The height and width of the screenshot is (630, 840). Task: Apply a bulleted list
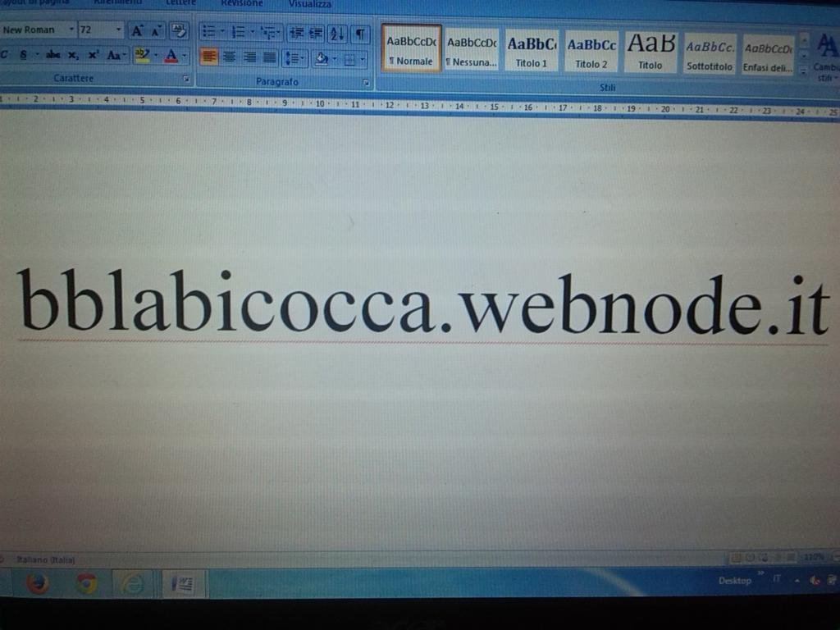(x=209, y=32)
